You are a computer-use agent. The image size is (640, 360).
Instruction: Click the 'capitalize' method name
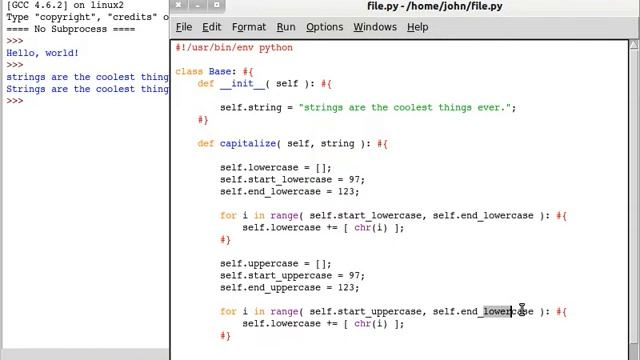point(248,144)
